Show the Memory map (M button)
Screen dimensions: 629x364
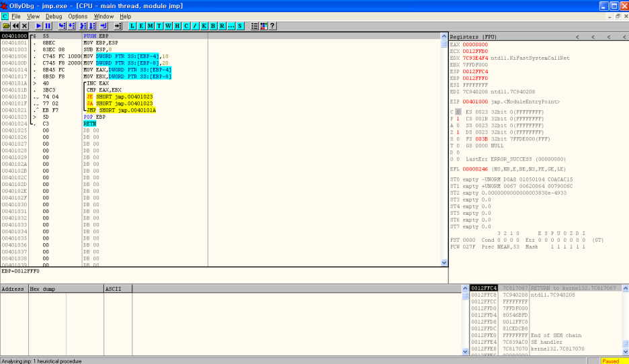click(x=150, y=26)
